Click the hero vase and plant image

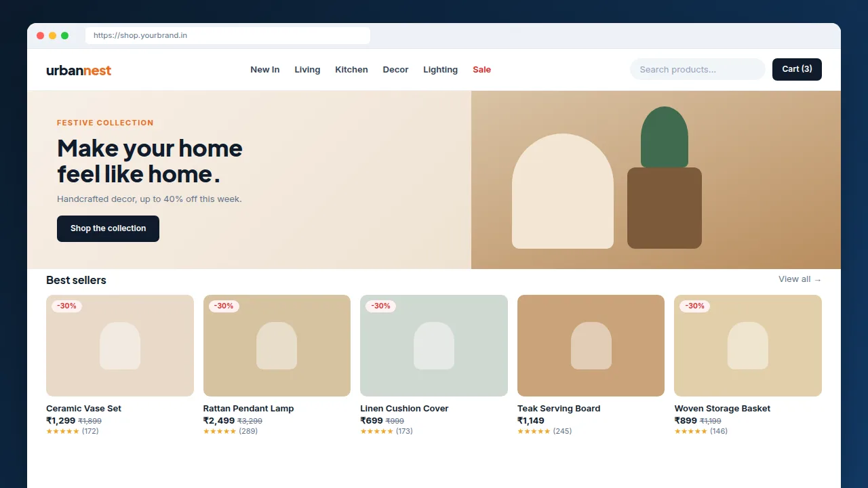pos(656,180)
